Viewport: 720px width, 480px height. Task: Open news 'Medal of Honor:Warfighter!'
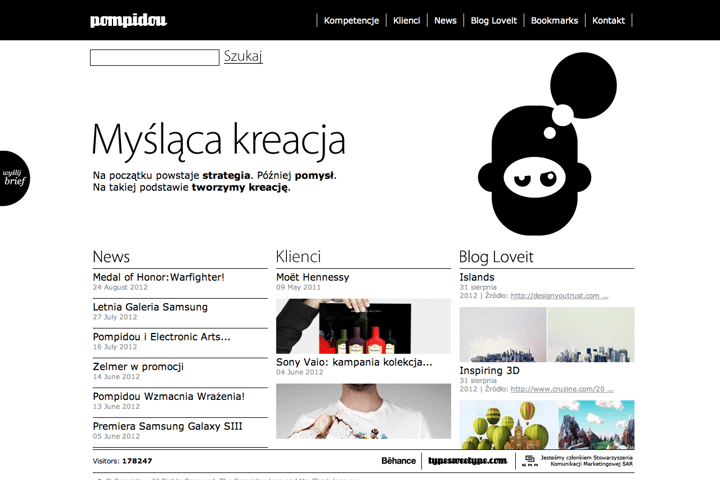pos(158,277)
